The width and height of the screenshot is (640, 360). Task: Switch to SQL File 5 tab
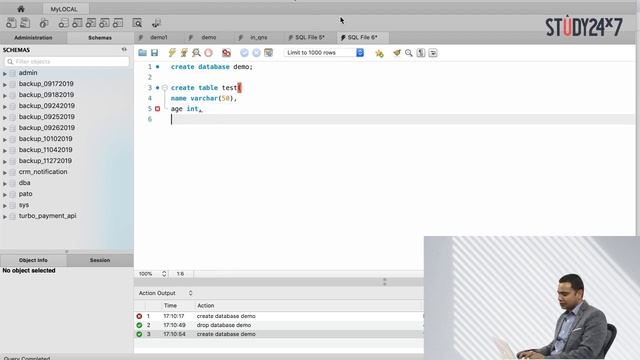click(309, 37)
